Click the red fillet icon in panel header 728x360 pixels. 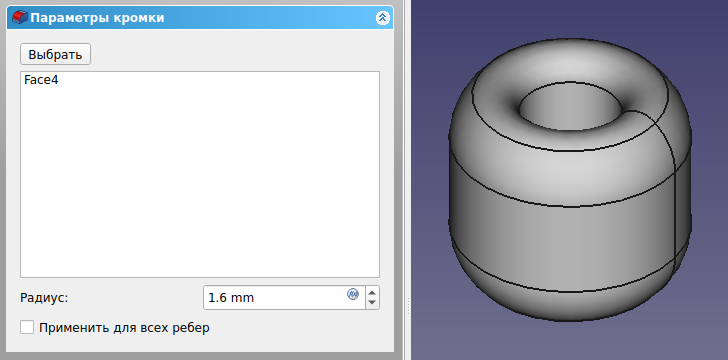point(20,18)
